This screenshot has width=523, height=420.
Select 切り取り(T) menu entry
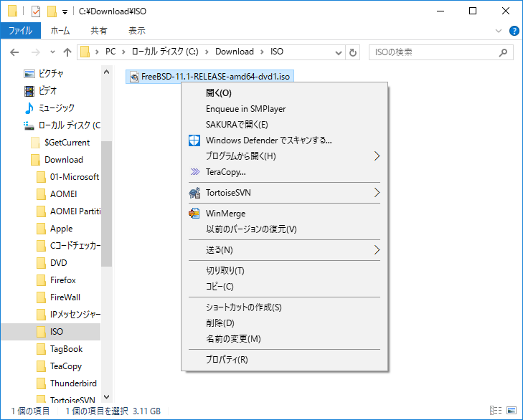click(284, 271)
